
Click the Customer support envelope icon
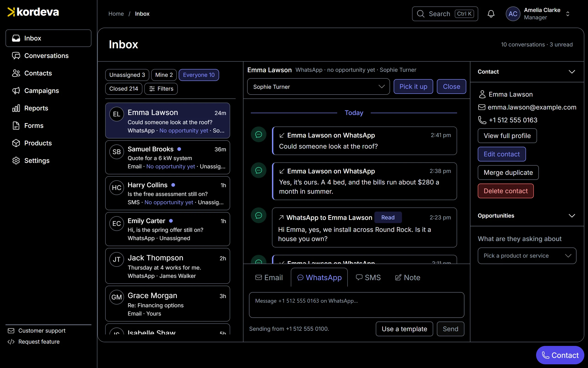pos(11,331)
